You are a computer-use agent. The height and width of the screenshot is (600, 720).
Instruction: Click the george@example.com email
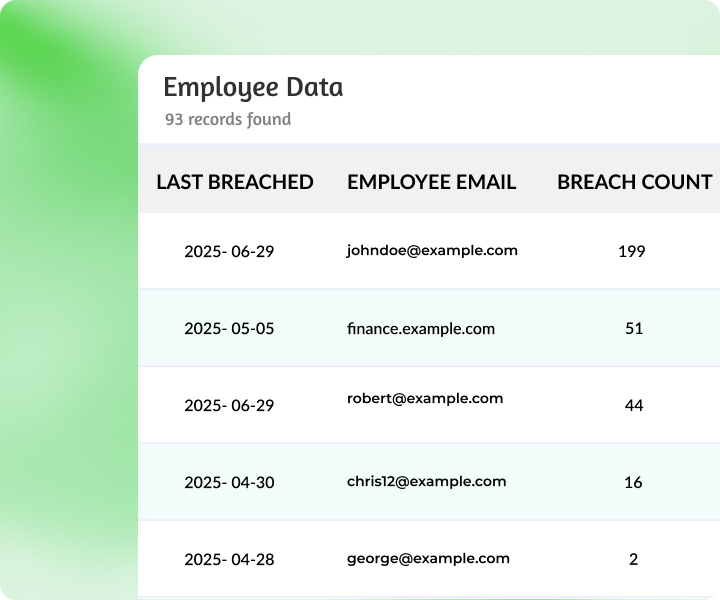[428, 558]
